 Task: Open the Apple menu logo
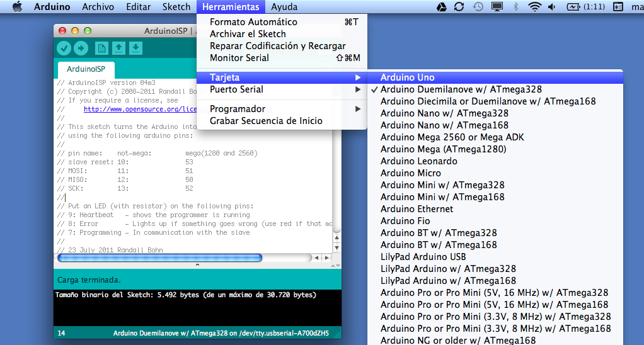coord(17,6)
